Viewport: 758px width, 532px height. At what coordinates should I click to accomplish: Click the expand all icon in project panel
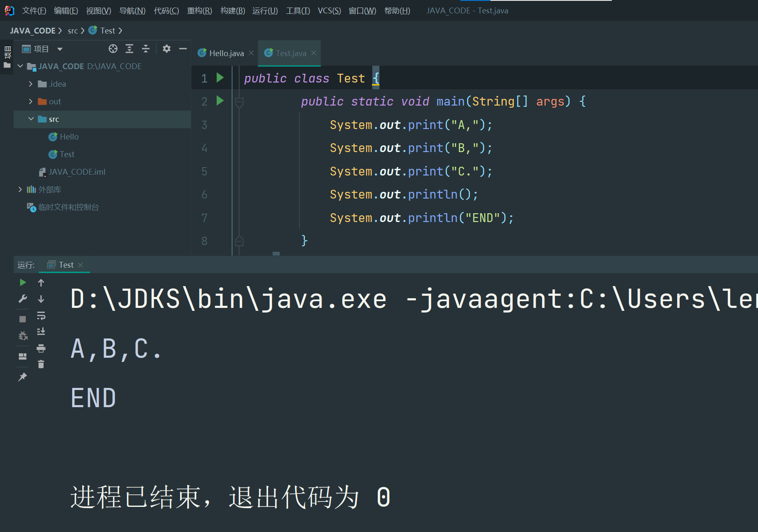[129, 49]
